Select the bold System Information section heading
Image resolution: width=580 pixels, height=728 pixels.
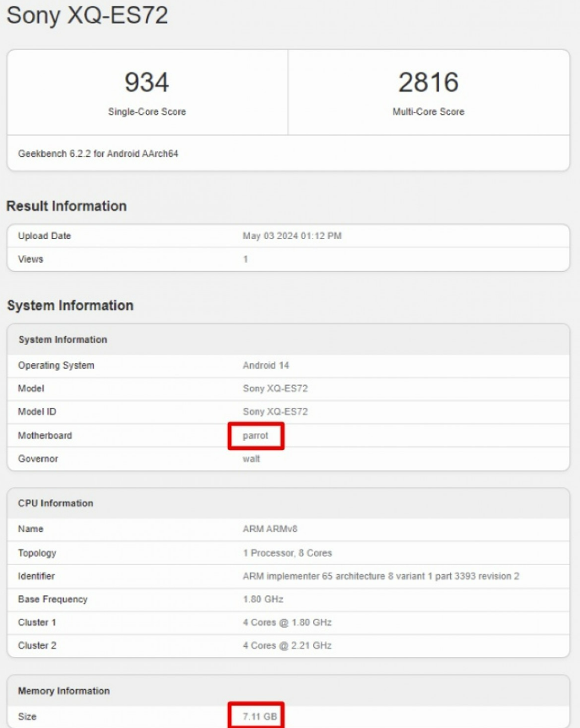click(70, 306)
